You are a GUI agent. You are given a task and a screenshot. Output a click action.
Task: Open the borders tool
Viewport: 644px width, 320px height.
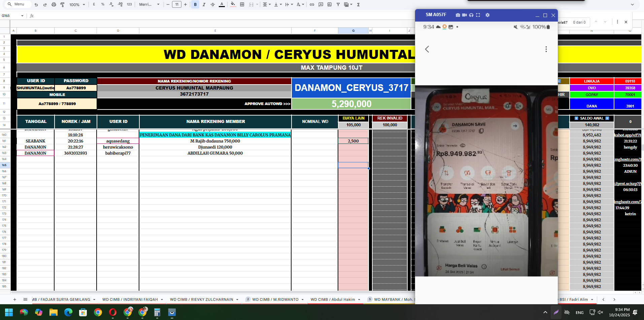[x=242, y=4]
